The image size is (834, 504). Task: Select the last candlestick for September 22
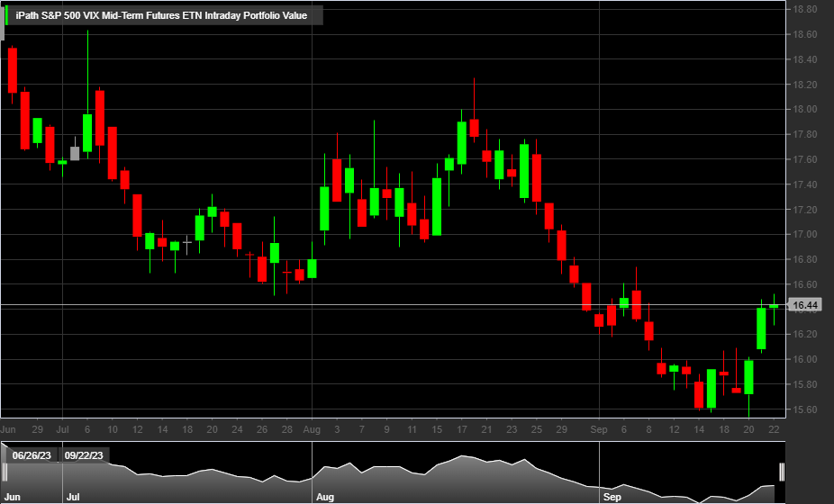tap(774, 306)
